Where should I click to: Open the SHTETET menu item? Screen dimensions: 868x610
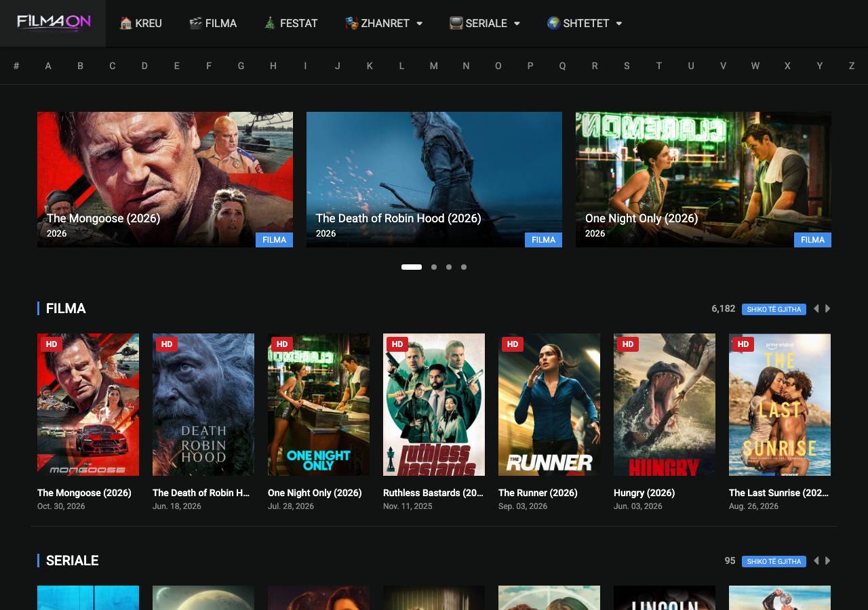click(584, 23)
